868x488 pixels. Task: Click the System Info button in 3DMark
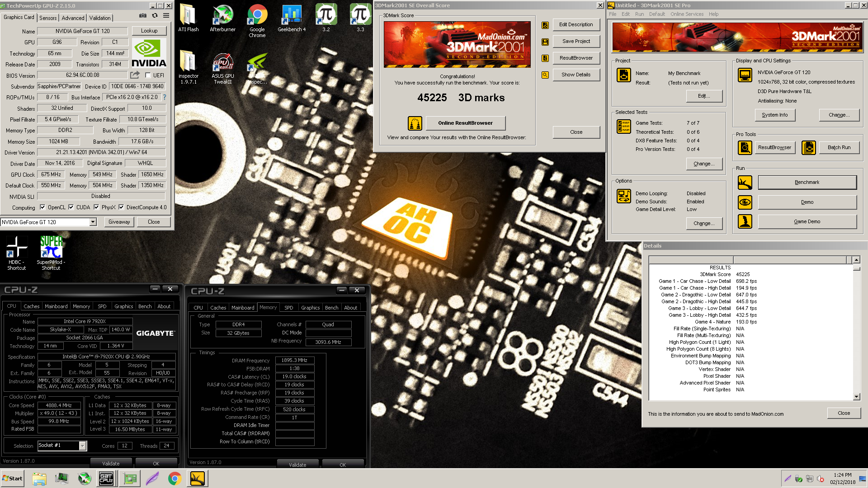click(774, 115)
